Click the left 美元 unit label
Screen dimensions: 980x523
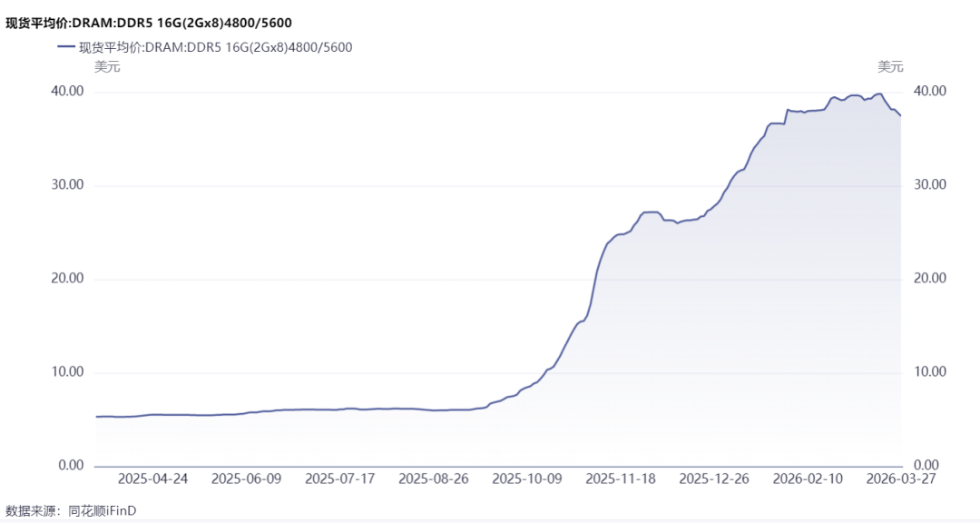pos(107,67)
